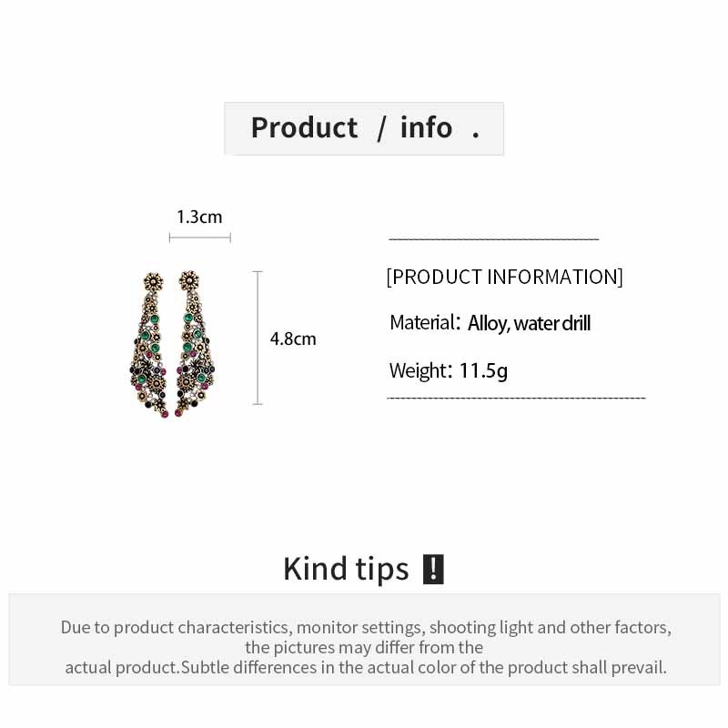Select the [PRODUCT INFORMATION] heading
This screenshot has width=728, height=728.
[x=504, y=277]
